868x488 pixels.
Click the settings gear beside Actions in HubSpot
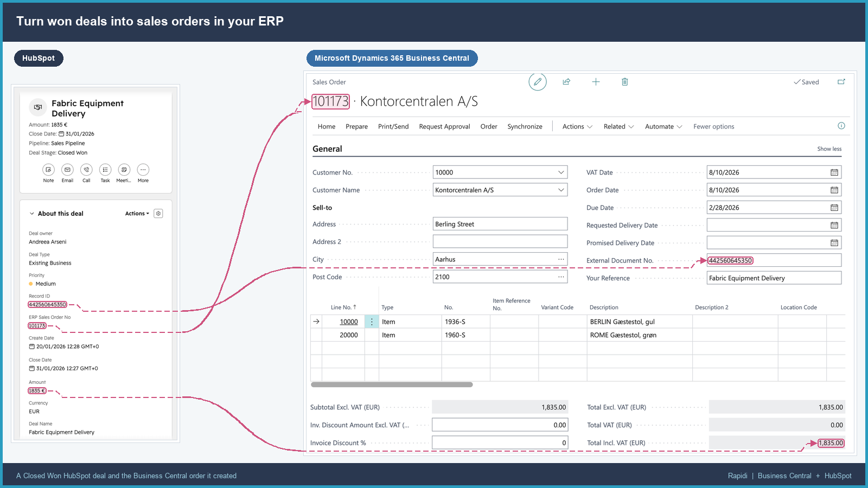click(158, 214)
